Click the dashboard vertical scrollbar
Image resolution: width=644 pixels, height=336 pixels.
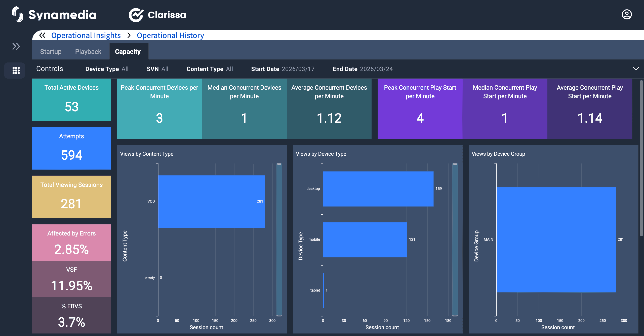tap(641, 158)
